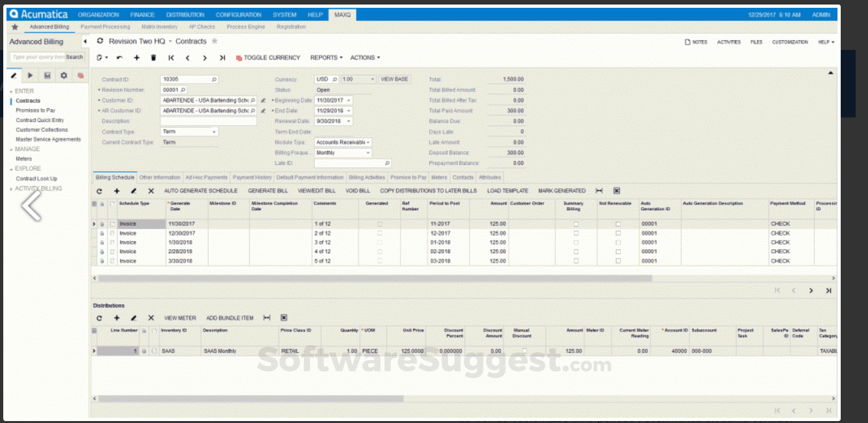
Task: Delete the contract using the trash icon
Action: (153, 58)
